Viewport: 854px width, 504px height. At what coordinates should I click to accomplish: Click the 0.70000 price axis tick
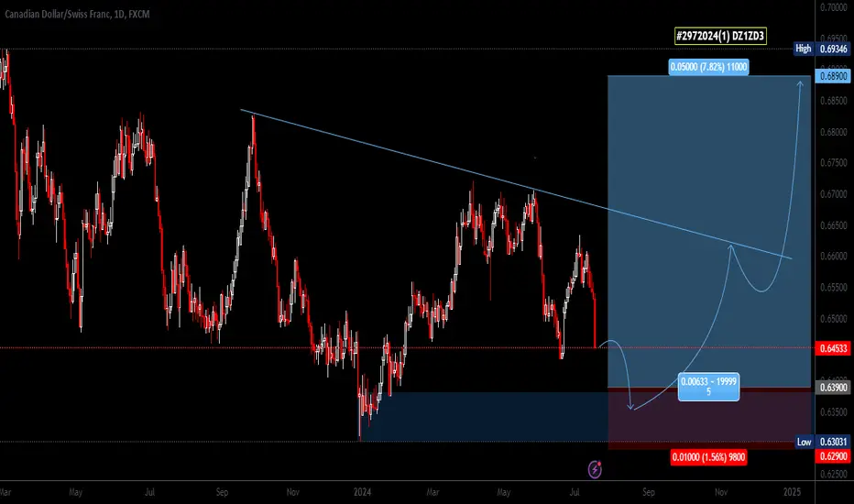tap(834, 7)
